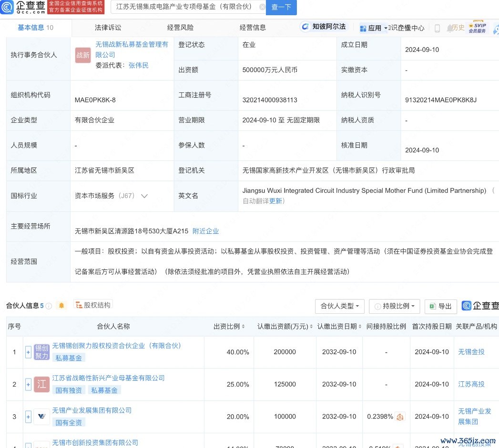Open 江苏省战略性新兴产业母基金有限公司 link

(x=109, y=378)
